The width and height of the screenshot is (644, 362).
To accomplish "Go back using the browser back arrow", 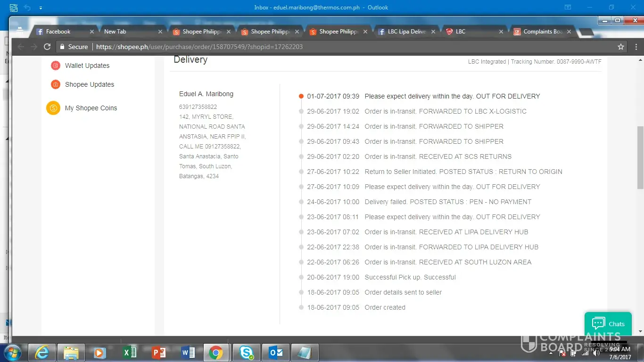I will [x=21, y=47].
